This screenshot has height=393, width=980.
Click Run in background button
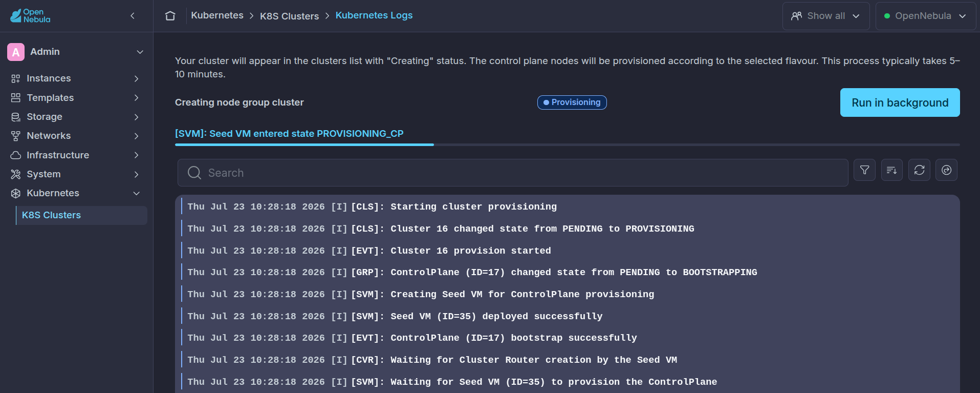(900, 102)
